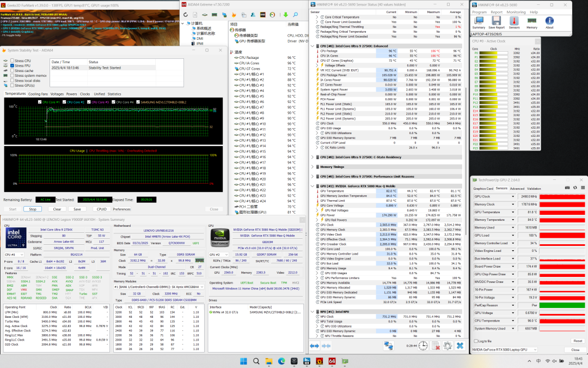
Task: Switch to the Cooling Fans tab
Action: pyautogui.click(x=38, y=94)
